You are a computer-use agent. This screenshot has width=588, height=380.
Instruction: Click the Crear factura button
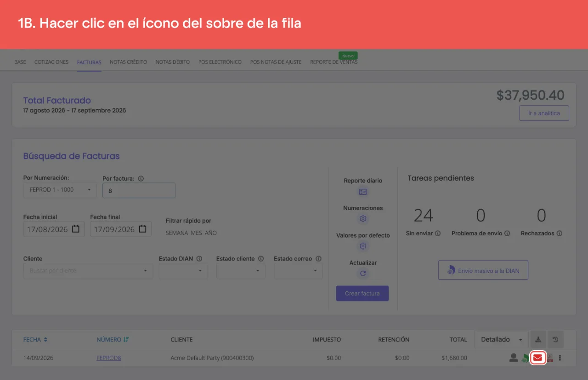pyautogui.click(x=362, y=293)
